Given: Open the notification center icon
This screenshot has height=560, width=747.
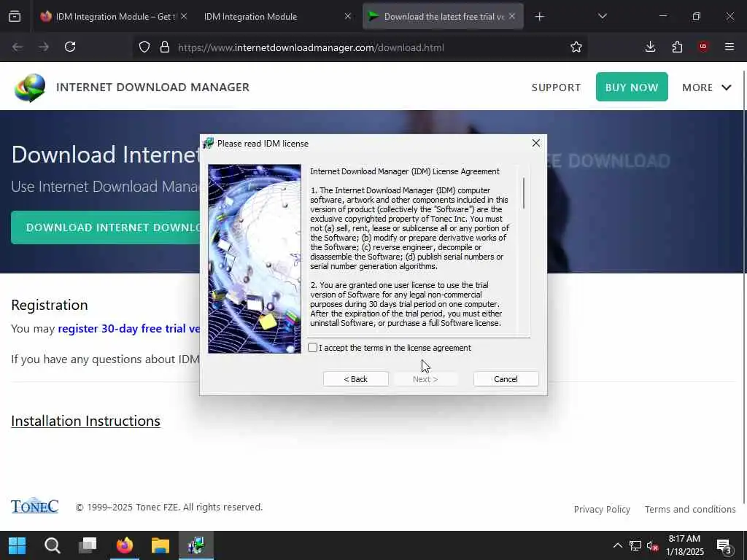Looking at the screenshot, I should click(x=724, y=546).
